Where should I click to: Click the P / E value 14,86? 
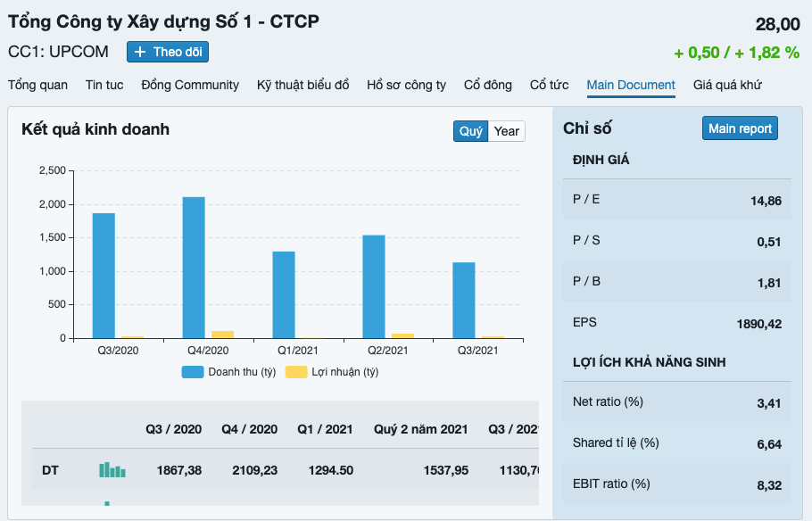click(766, 201)
